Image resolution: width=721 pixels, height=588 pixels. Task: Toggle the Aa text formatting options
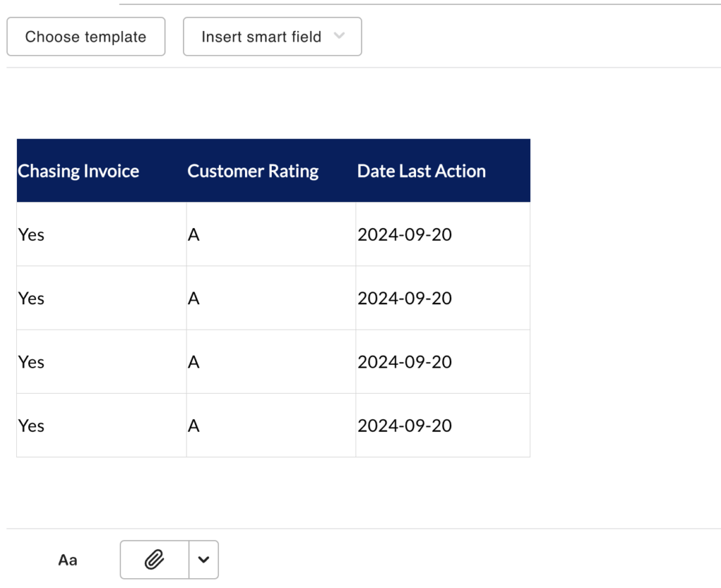(68, 560)
